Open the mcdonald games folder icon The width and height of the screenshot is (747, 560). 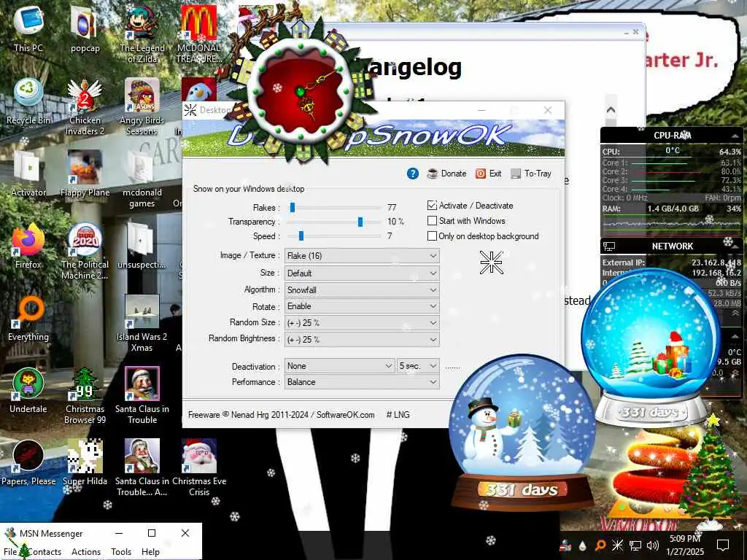pyautogui.click(x=142, y=178)
